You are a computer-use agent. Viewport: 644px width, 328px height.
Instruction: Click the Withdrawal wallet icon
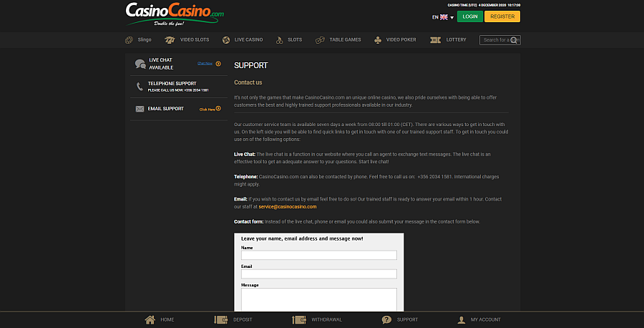tap(299, 320)
